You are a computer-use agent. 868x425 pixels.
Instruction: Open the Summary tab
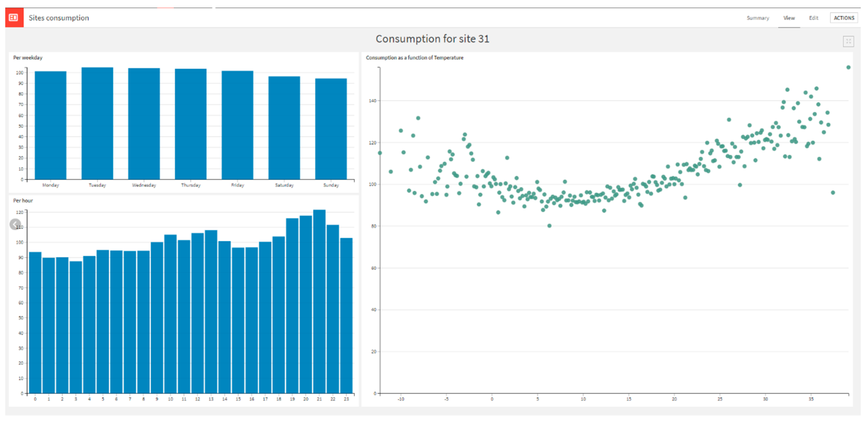point(757,18)
